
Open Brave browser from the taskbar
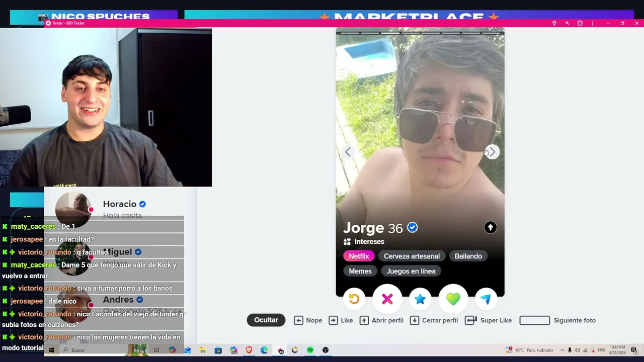point(249,350)
